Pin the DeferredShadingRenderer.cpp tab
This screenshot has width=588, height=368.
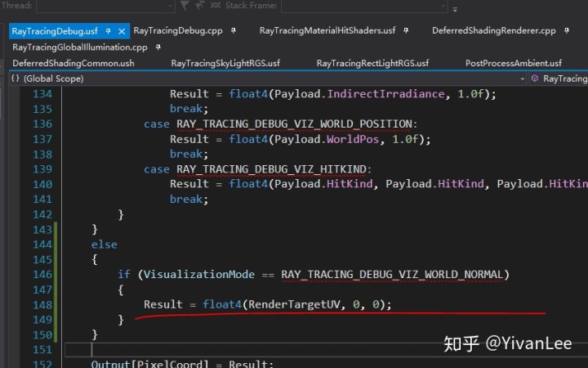coord(566,31)
